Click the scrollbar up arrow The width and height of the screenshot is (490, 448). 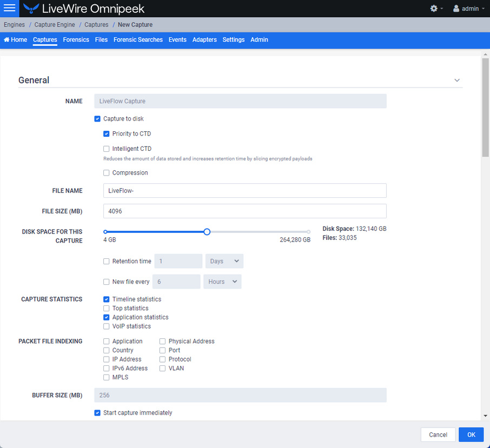(x=485, y=55)
